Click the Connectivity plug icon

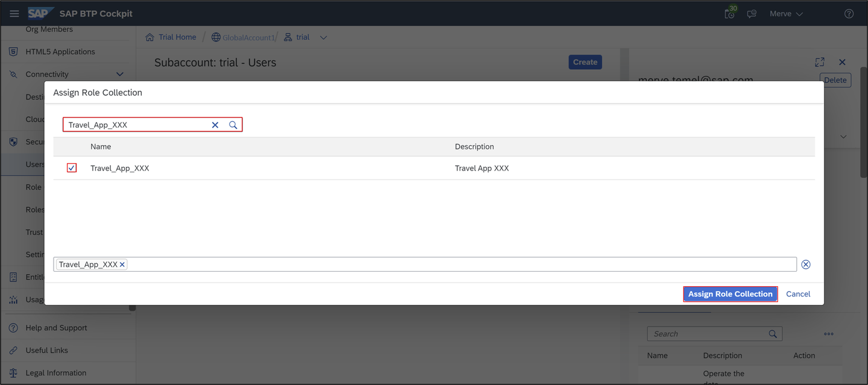tap(13, 74)
